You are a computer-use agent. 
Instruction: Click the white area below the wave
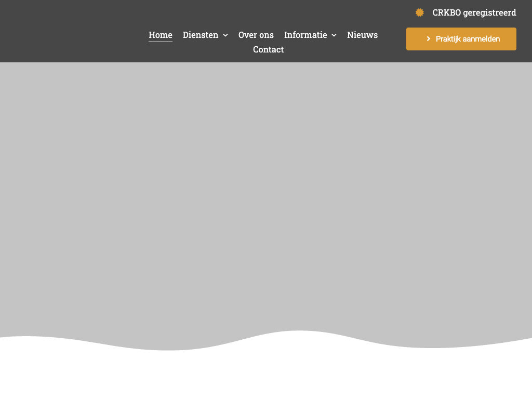tap(266, 374)
